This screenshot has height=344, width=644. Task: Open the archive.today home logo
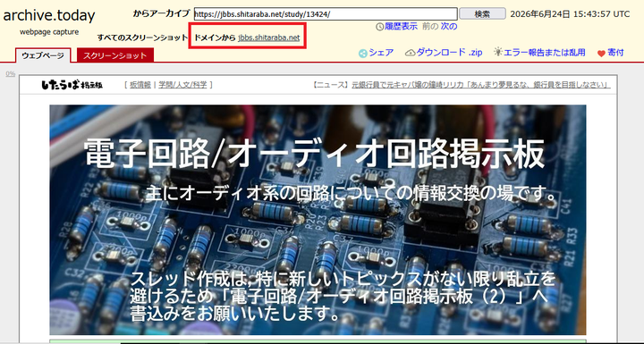(x=49, y=15)
